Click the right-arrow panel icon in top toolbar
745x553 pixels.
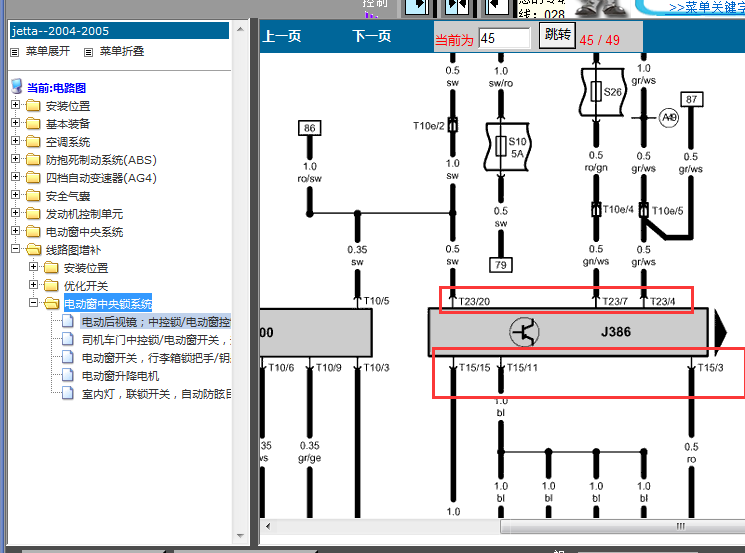(x=417, y=7)
